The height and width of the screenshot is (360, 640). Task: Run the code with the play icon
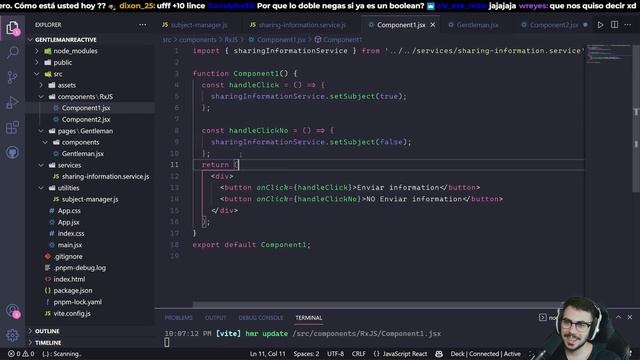(x=600, y=25)
